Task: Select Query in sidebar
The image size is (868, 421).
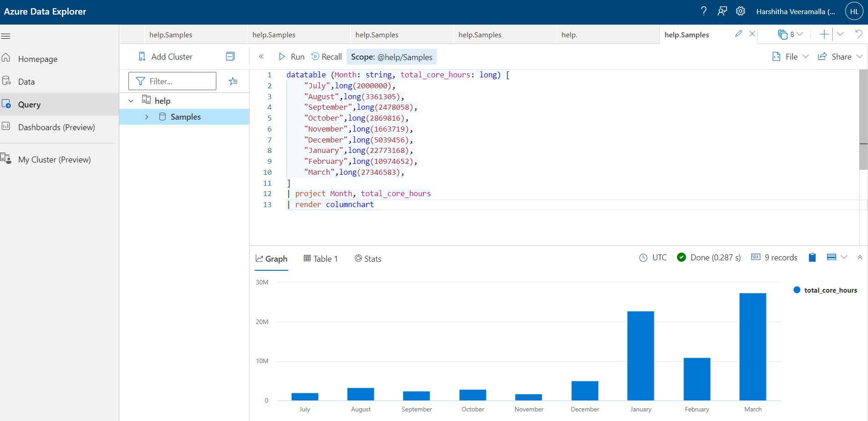Action: point(58,104)
